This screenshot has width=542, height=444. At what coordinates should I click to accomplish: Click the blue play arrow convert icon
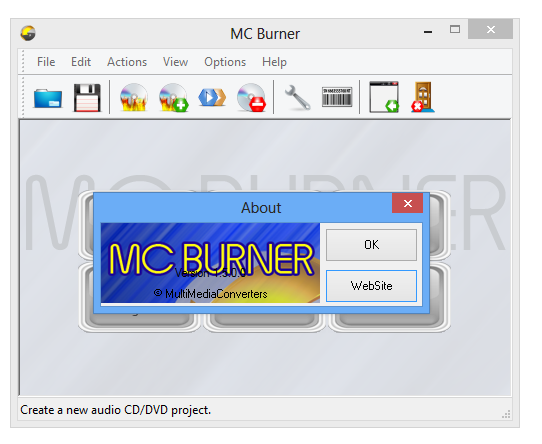pyautogui.click(x=212, y=97)
